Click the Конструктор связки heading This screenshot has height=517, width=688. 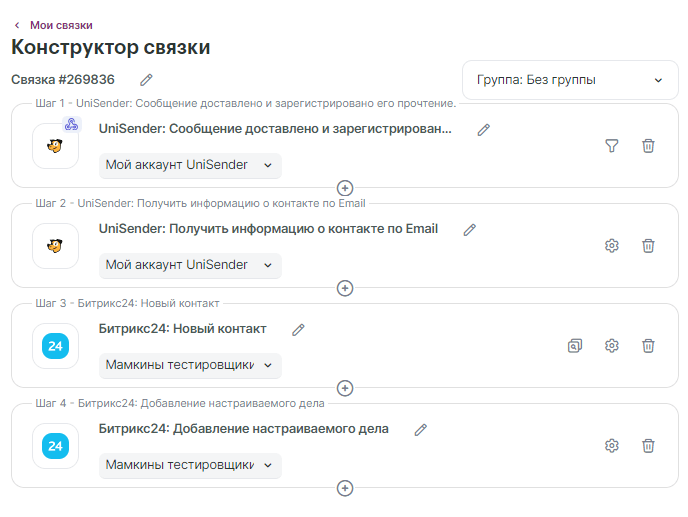(x=111, y=47)
